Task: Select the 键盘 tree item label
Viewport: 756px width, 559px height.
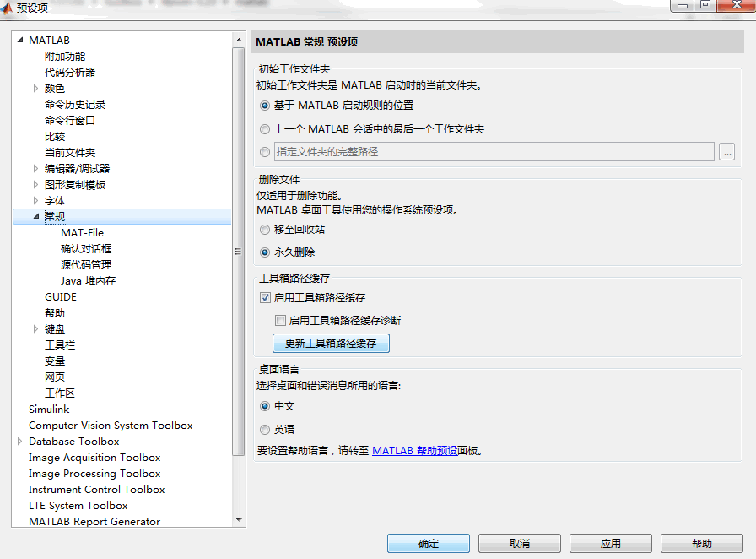Action: click(55, 328)
